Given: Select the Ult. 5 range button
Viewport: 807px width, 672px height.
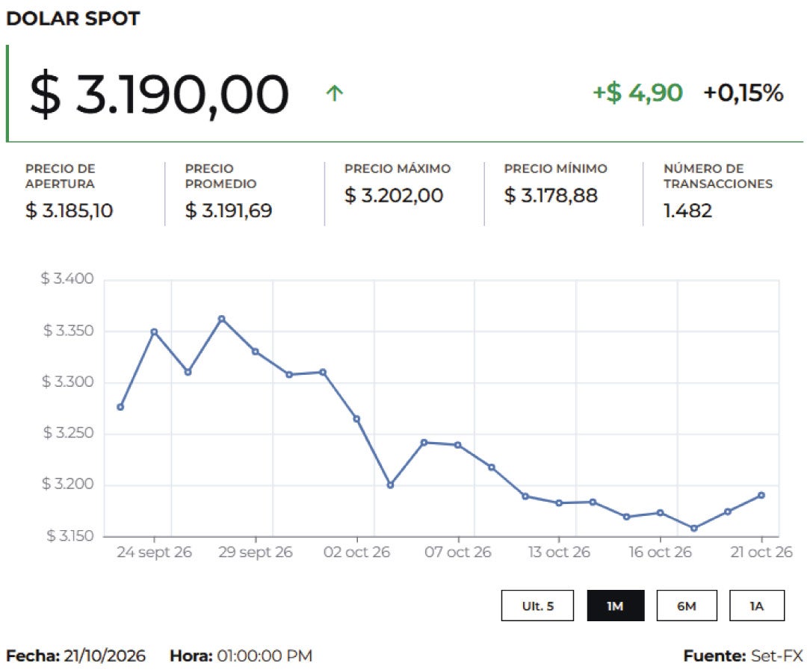Looking at the screenshot, I should [537, 606].
